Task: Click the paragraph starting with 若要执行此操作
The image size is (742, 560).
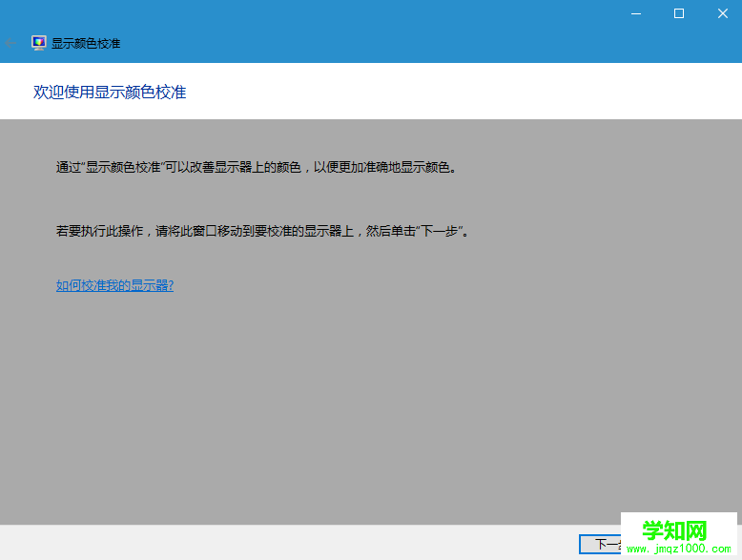Action: [262, 231]
